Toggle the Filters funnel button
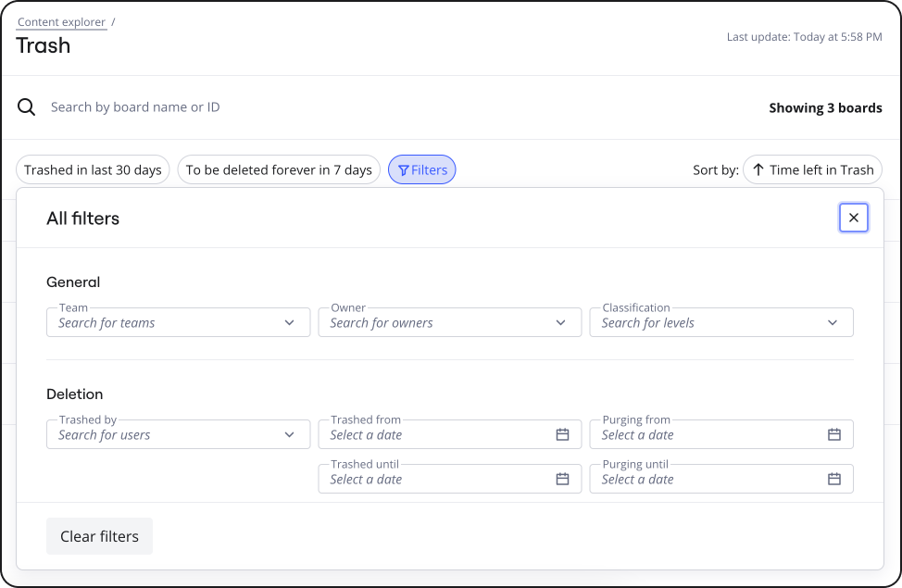The image size is (902, 588). coord(421,169)
